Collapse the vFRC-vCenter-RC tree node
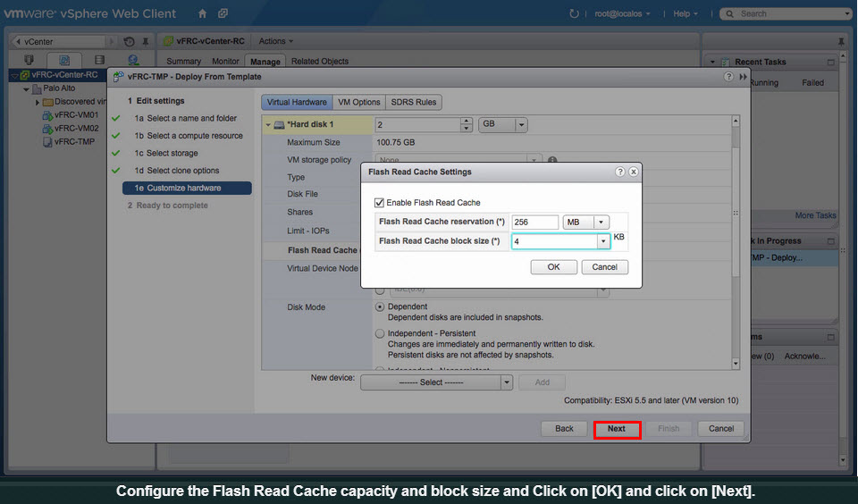 coord(15,76)
